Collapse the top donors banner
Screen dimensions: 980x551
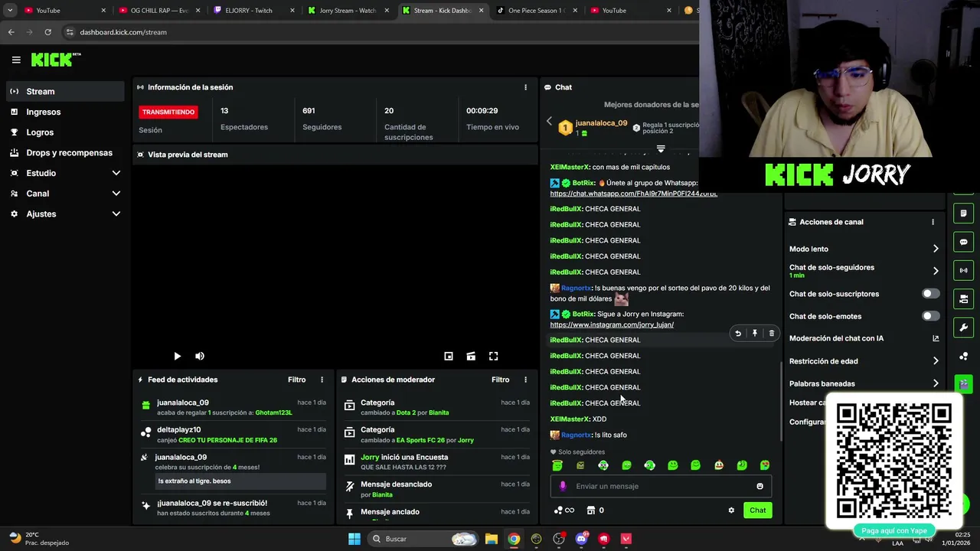coord(661,148)
